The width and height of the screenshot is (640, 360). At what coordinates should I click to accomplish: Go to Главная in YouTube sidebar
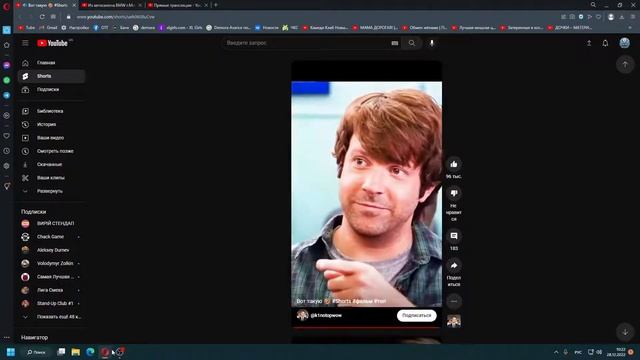(x=51, y=63)
